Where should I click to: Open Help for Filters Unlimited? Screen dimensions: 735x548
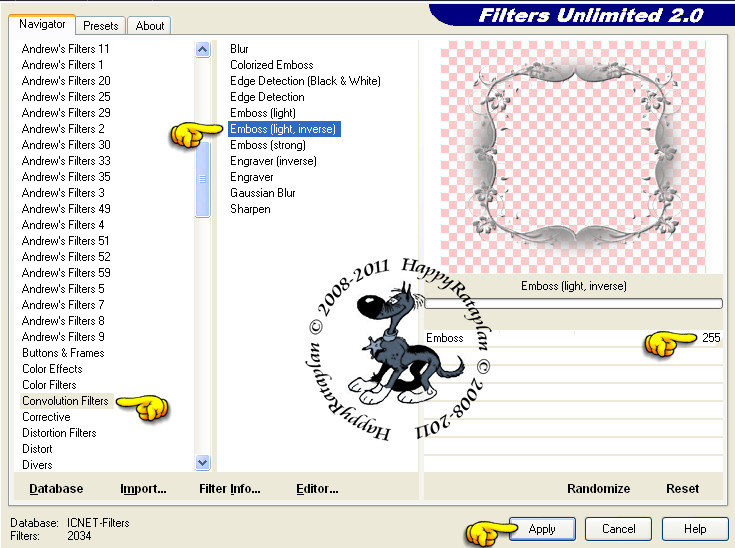695,529
